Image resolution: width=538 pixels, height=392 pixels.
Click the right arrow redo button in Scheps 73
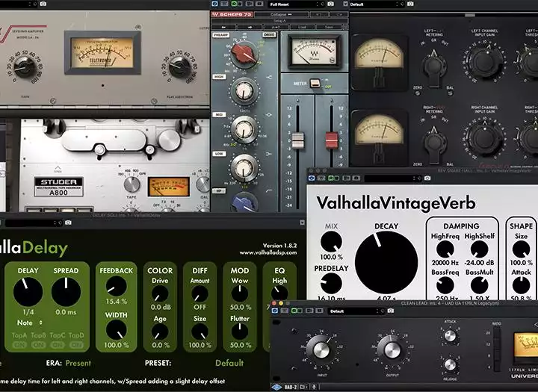(x=250, y=27)
